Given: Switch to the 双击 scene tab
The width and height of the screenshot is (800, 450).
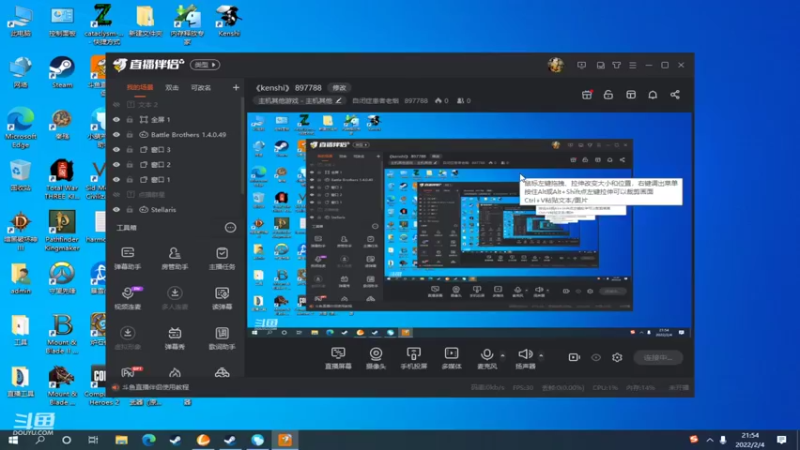Looking at the screenshot, I should tap(172, 88).
